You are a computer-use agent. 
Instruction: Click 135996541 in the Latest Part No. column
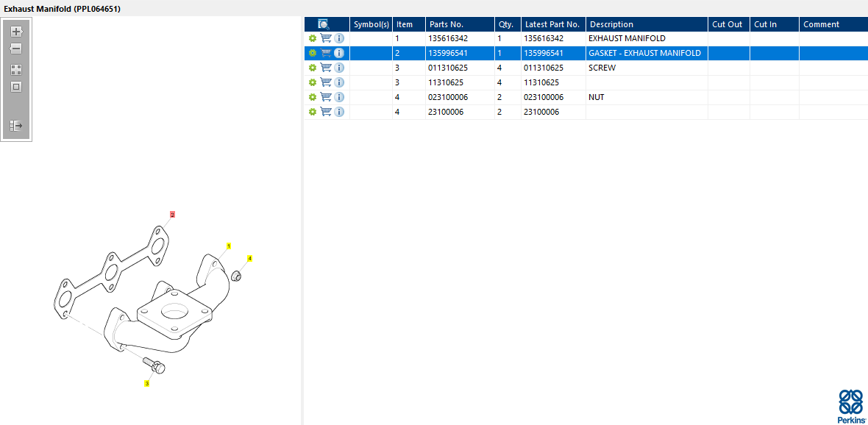544,53
